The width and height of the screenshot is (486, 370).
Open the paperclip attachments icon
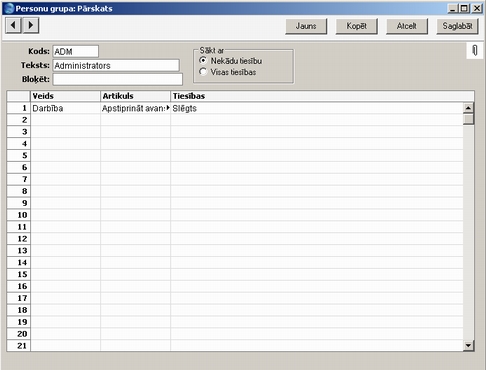tap(475, 51)
